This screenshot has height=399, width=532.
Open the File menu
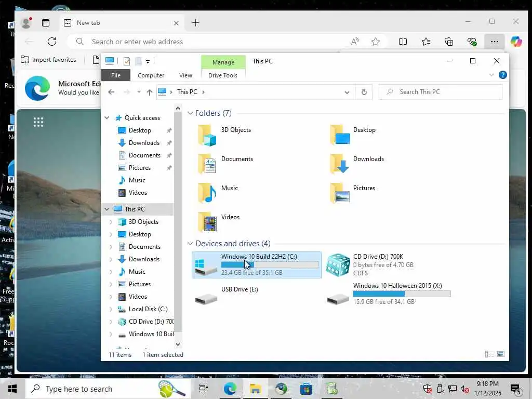(116, 75)
